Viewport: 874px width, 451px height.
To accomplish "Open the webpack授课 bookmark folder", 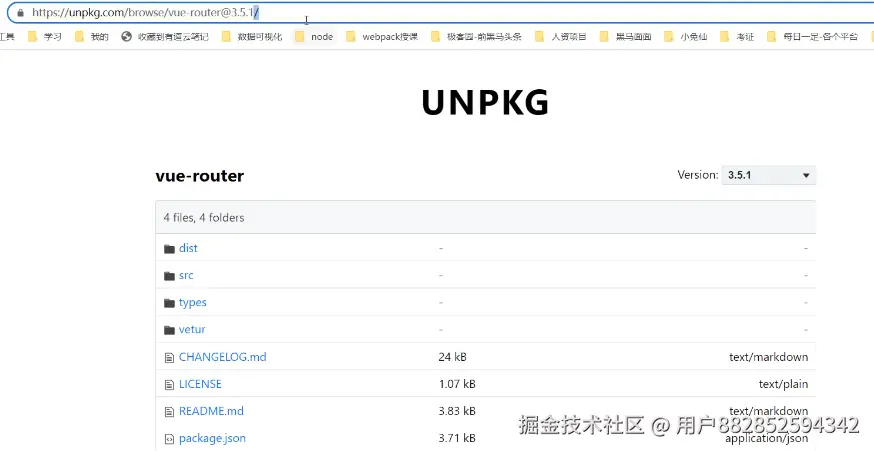I will coord(382,37).
